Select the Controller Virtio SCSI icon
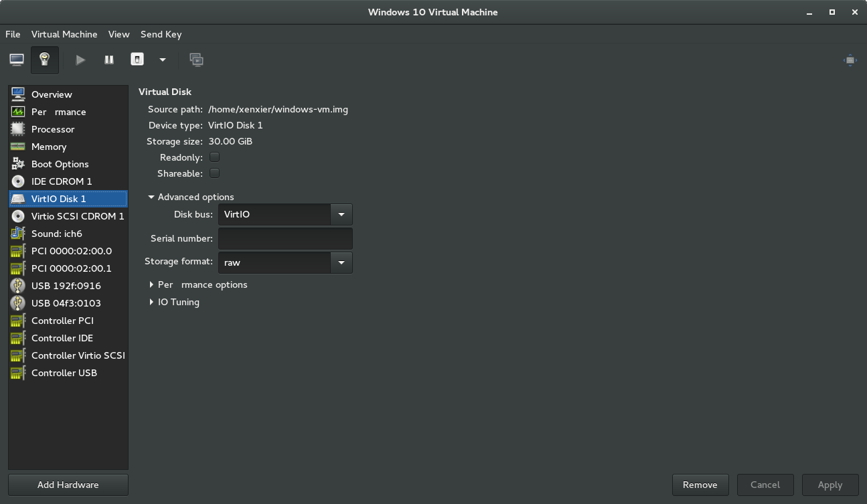 click(18, 355)
